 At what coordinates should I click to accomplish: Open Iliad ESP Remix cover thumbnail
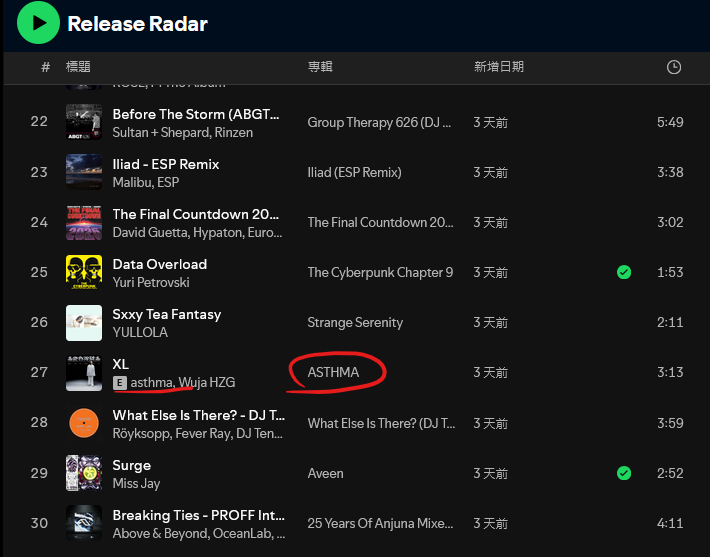(84, 172)
